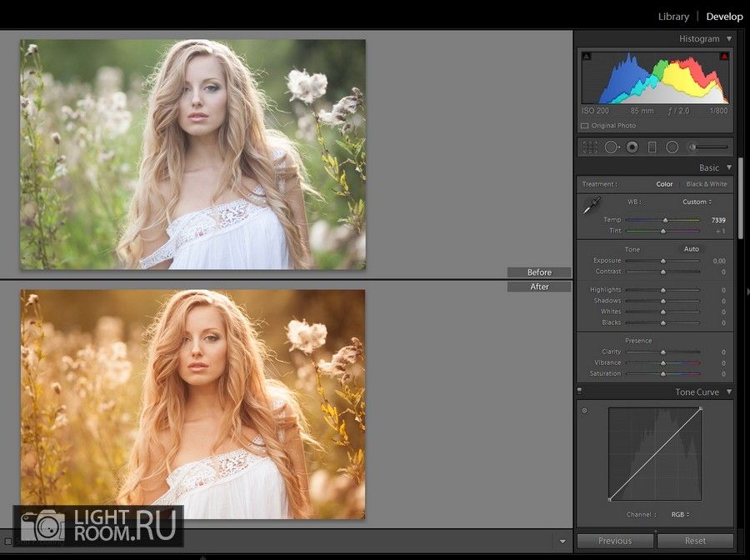Toggle highlight clipping indicator in histogram

tap(724, 57)
